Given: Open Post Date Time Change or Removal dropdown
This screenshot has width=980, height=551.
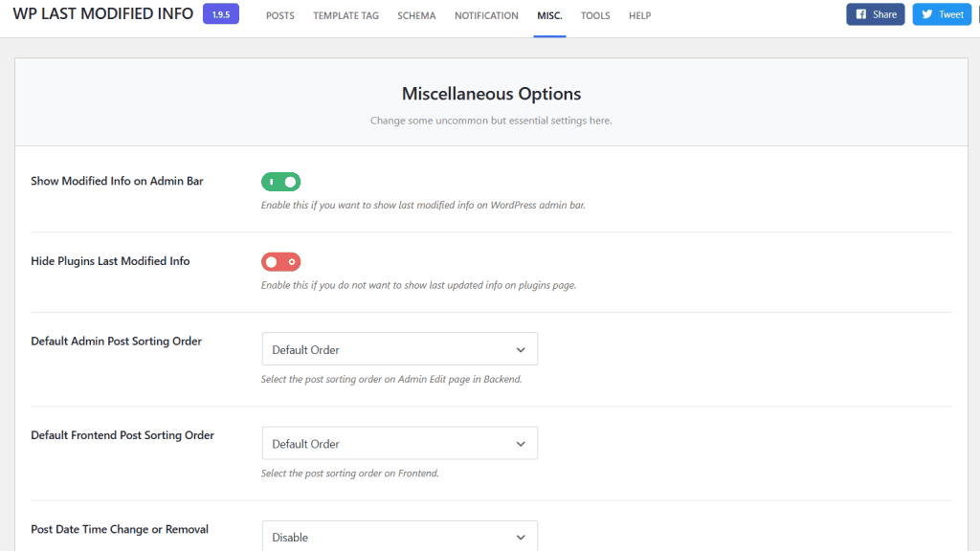Looking at the screenshot, I should click(x=399, y=537).
